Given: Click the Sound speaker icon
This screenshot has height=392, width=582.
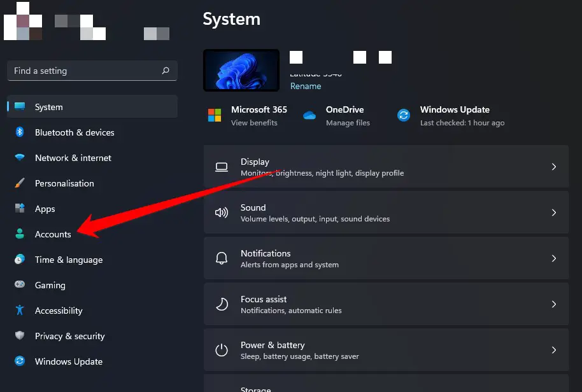Looking at the screenshot, I should point(222,213).
